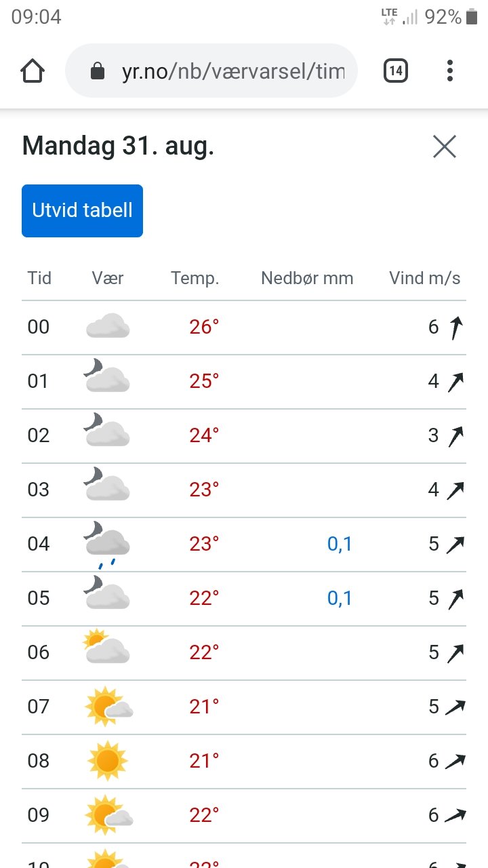
Task: Tap the browser home icon
Action: coord(33,71)
